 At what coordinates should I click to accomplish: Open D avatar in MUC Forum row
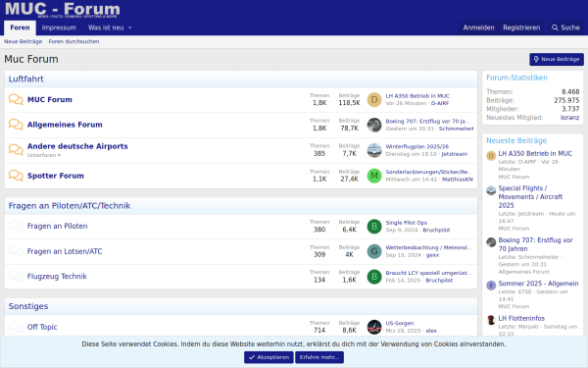tap(374, 99)
